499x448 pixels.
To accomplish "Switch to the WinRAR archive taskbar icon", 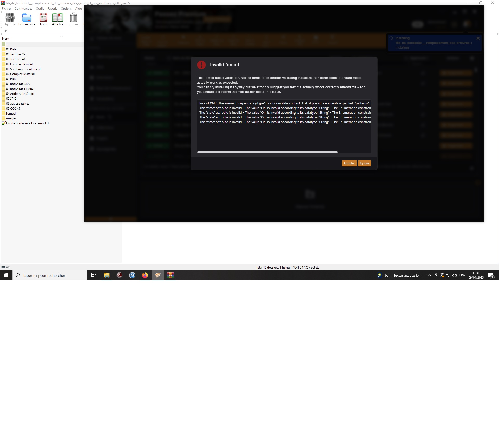I will (x=170, y=275).
